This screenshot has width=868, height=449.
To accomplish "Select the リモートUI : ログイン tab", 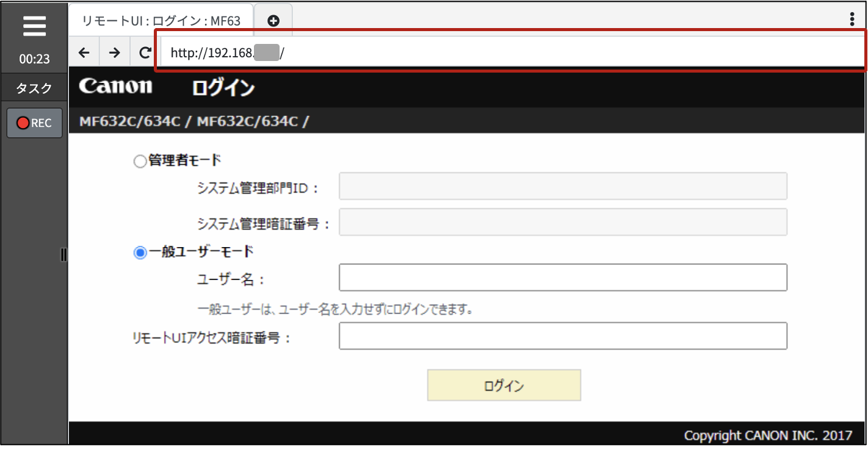I will point(161,20).
